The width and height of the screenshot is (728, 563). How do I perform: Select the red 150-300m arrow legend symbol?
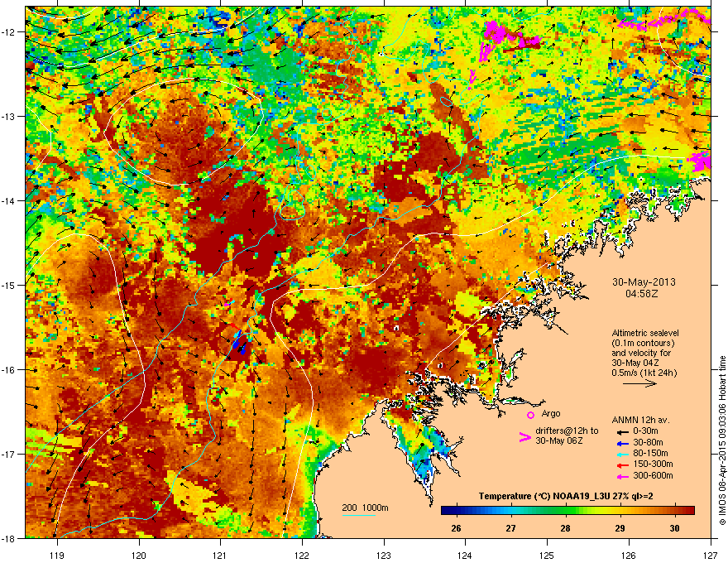click(621, 464)
